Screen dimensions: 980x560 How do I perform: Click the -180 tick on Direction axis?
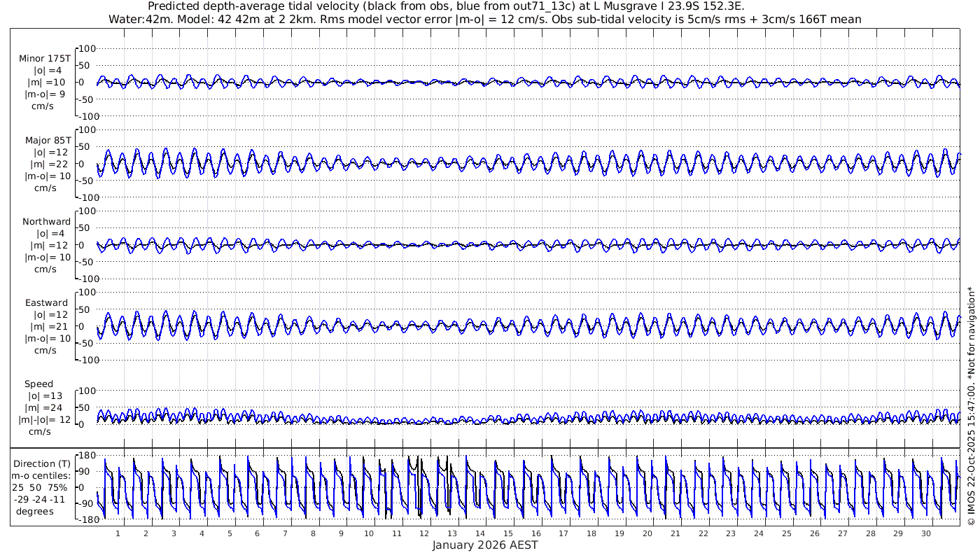(85, 519)
